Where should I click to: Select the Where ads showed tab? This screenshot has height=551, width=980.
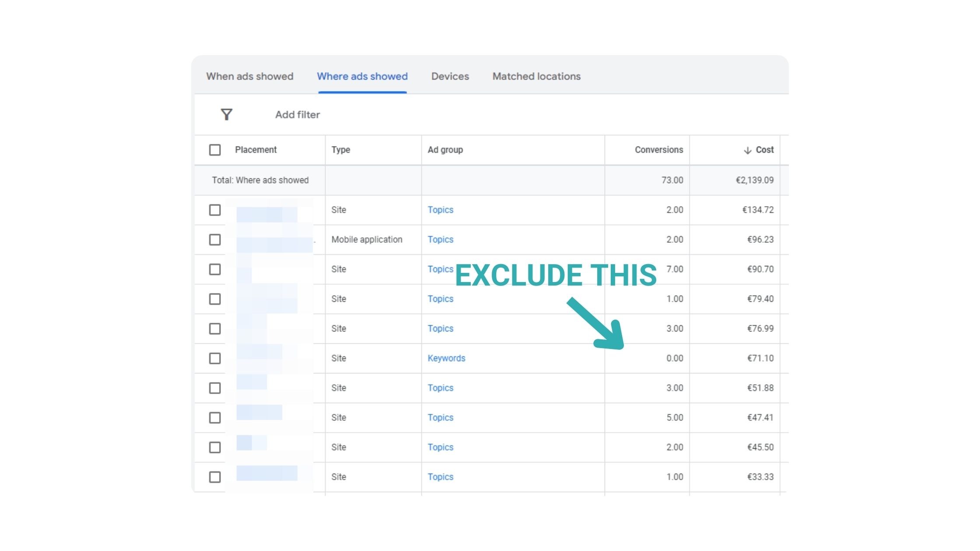tap(362, 77)
